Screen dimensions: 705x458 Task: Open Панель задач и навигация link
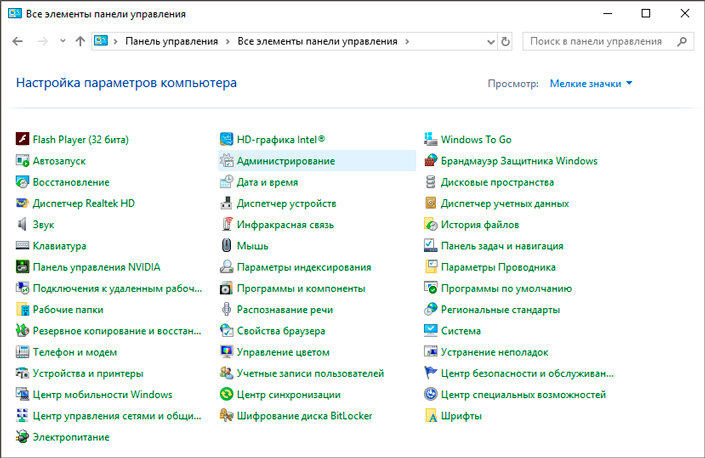502,246
